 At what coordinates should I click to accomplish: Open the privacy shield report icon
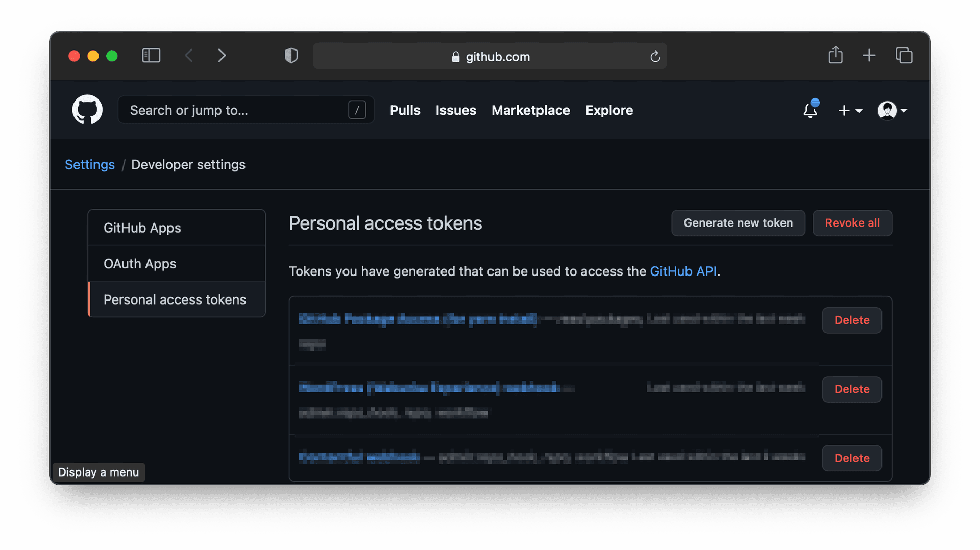tap(291, 56)
